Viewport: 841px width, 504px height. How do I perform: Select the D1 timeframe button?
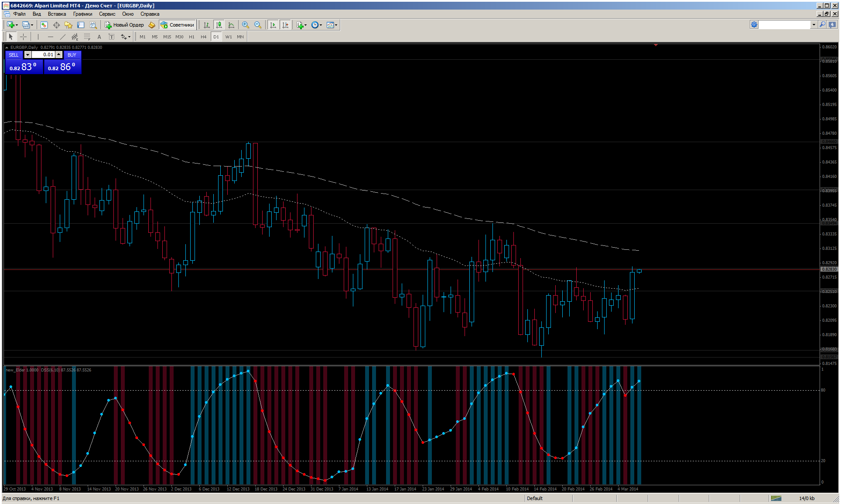[216, 37]
